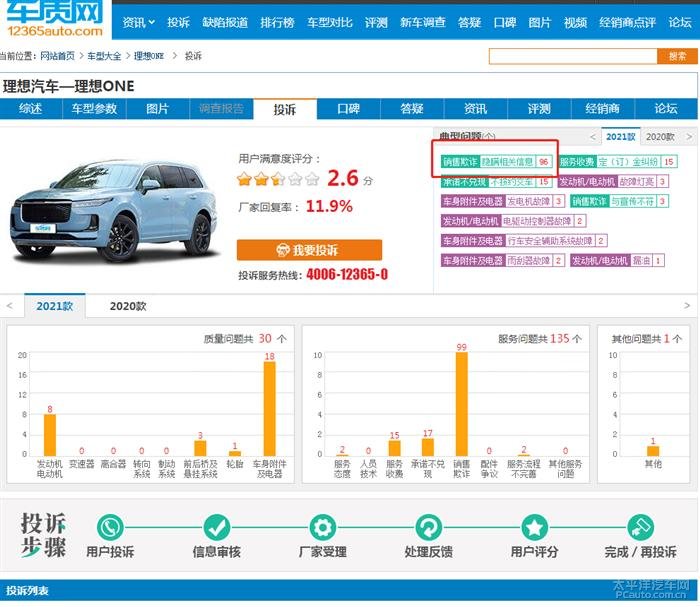Screen dimensions: 700x607
Task: Click the orange 搜索 button
Action: (677, 56)
